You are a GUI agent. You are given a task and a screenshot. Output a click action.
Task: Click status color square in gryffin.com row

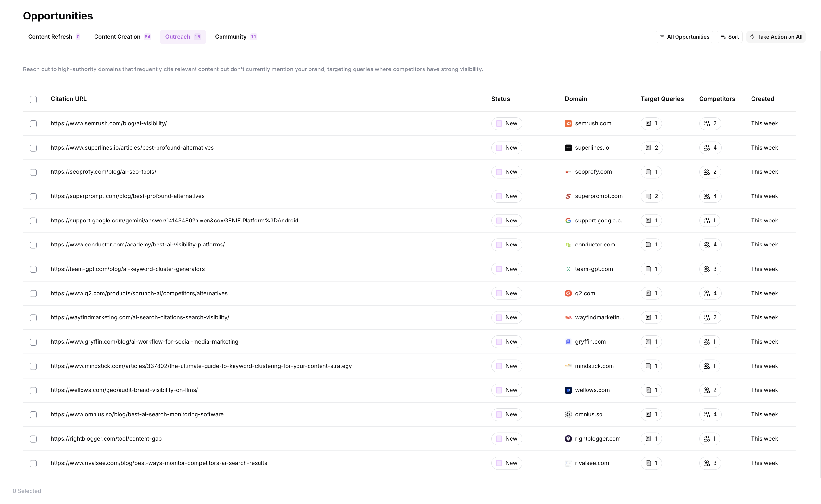[x=499, y=342]
